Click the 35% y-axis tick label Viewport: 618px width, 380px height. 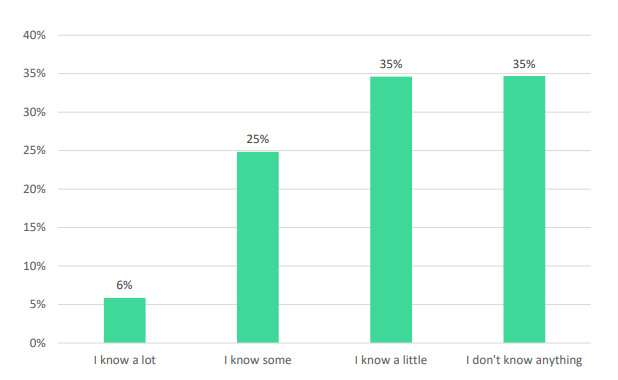[x=34, y=74]
